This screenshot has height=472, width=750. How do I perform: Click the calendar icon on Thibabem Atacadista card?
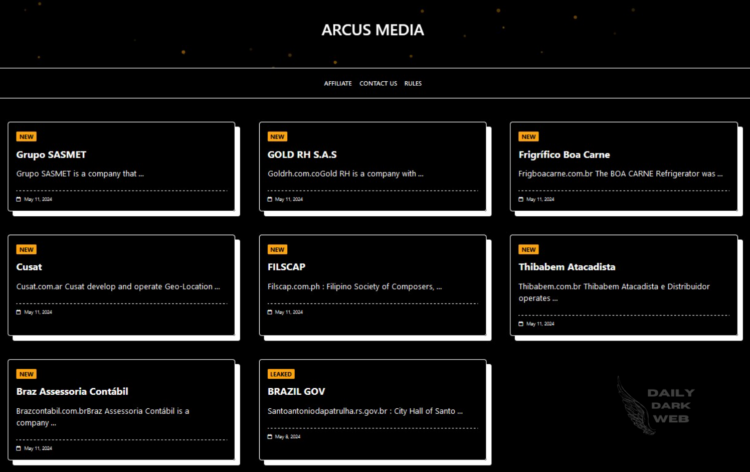pyautogui.click(x=521, y=324)
